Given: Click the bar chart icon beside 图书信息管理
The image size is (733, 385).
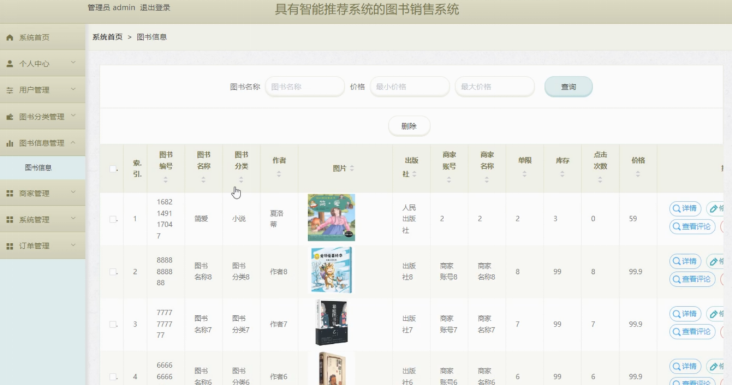Looking at the screenshot, I should tap(9, 143).
